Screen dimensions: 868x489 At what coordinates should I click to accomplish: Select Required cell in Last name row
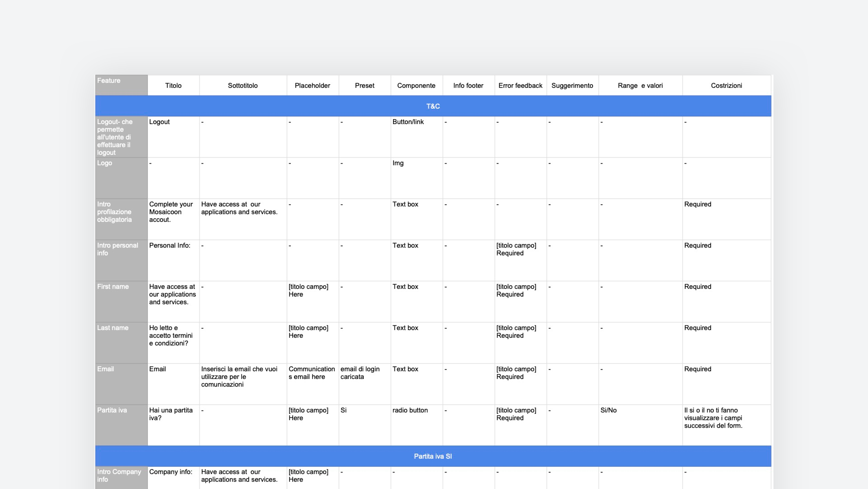727,343
